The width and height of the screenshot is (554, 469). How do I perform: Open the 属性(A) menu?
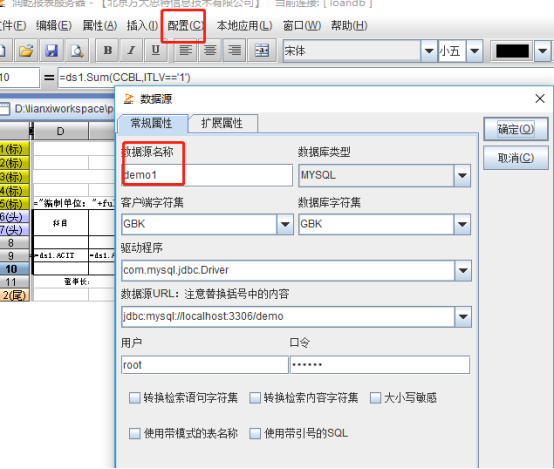tap(100, 25)
